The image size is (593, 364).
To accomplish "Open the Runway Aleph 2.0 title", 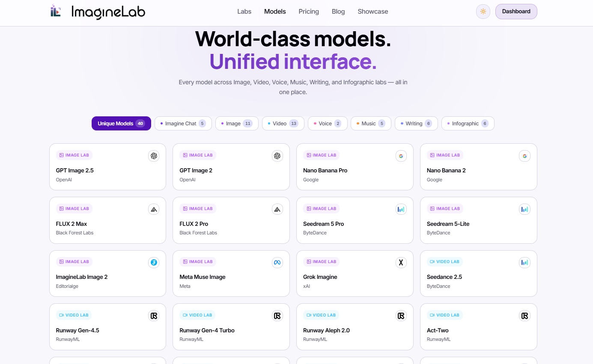I will point(326,330).
